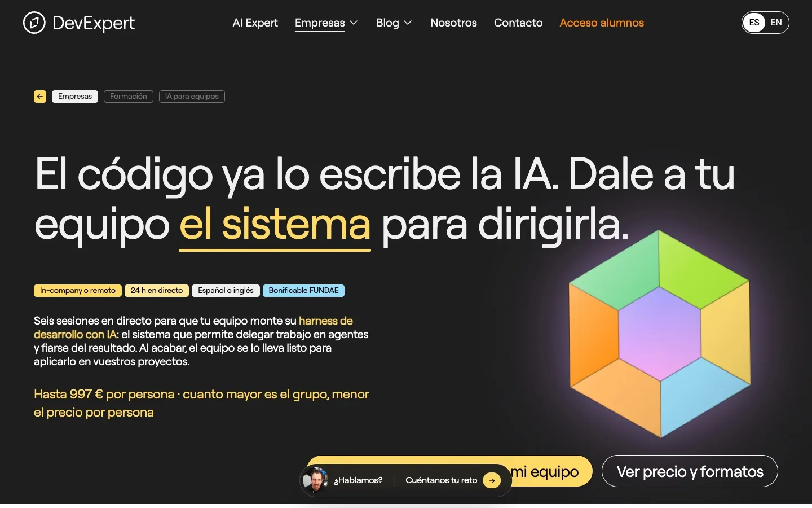Click the DevExpert wordmark text

tap(94, 23)
